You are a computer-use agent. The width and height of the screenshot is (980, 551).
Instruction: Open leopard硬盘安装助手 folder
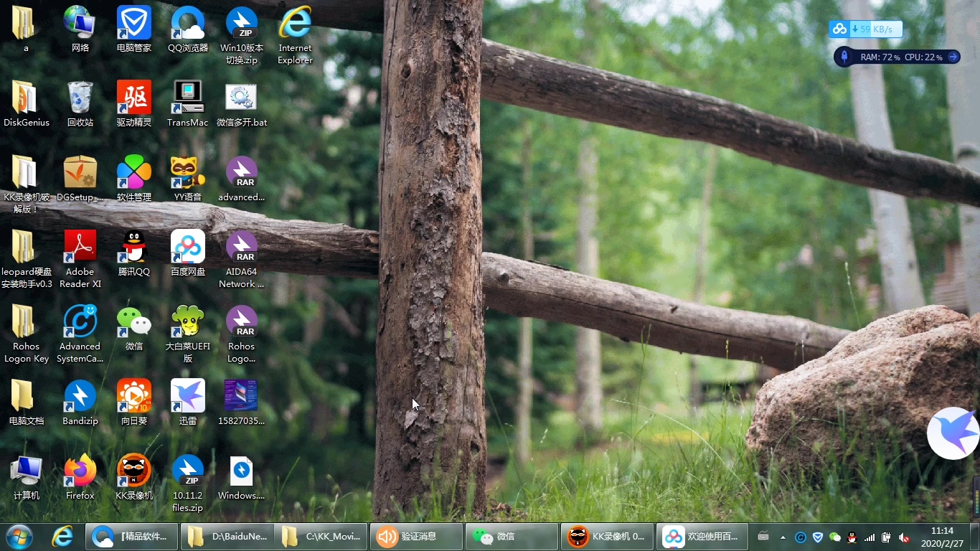27,259
